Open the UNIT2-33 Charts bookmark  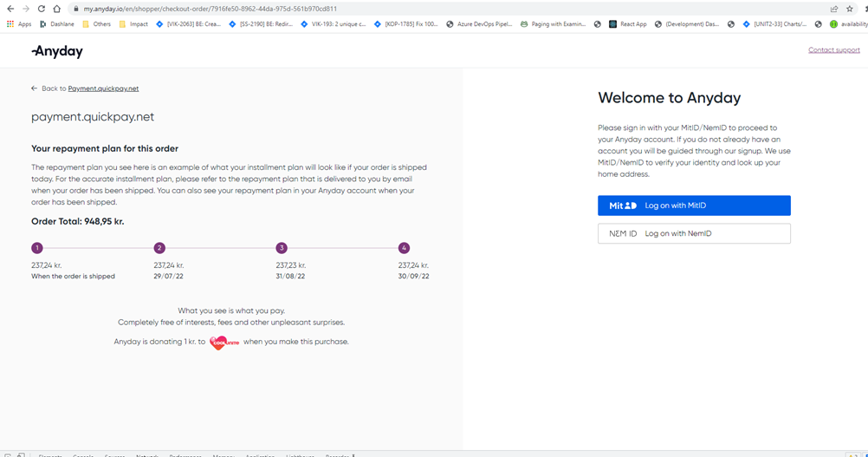774,24
